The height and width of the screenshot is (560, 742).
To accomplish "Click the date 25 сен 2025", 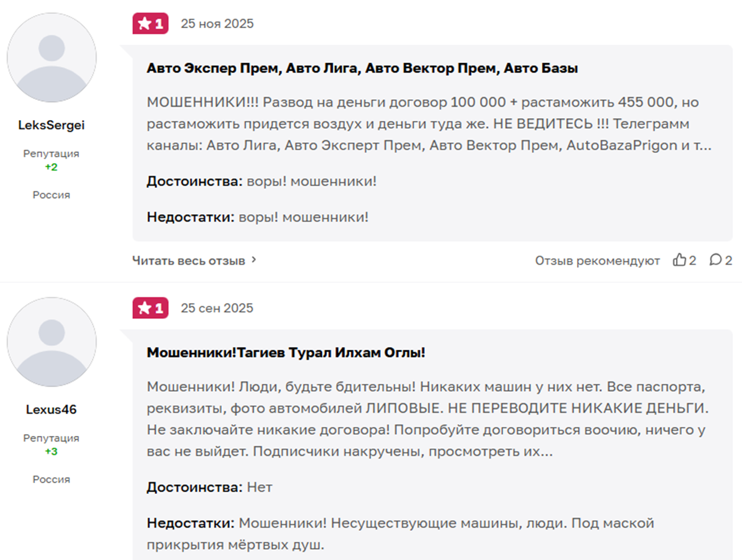I will click(x=217, y=308).
